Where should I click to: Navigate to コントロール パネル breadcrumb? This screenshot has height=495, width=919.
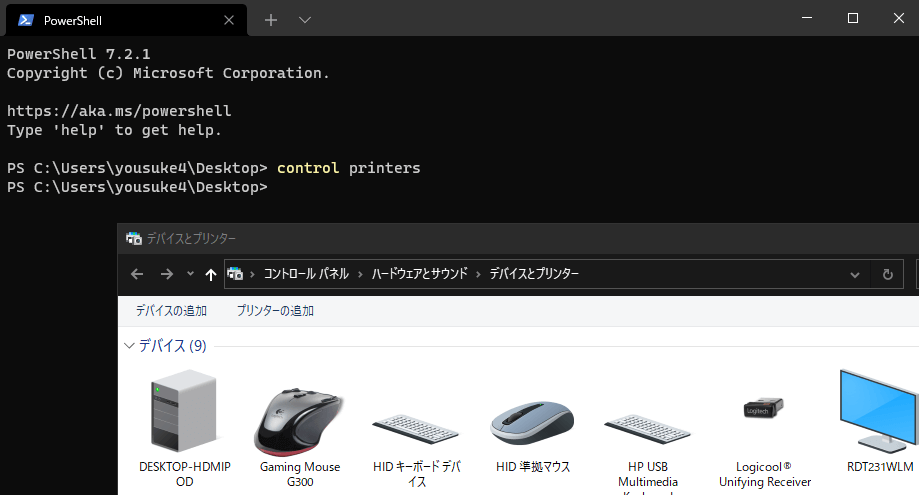tap(306, 274)
